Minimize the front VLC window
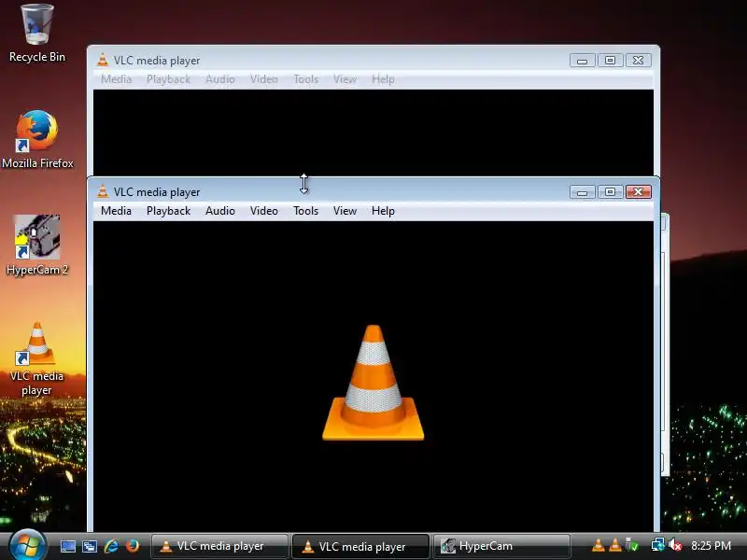The image size is (747, 560). (x=582, y=192)
